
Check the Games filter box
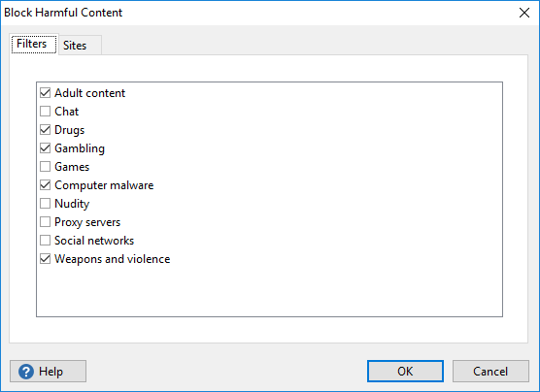point(45,167)
